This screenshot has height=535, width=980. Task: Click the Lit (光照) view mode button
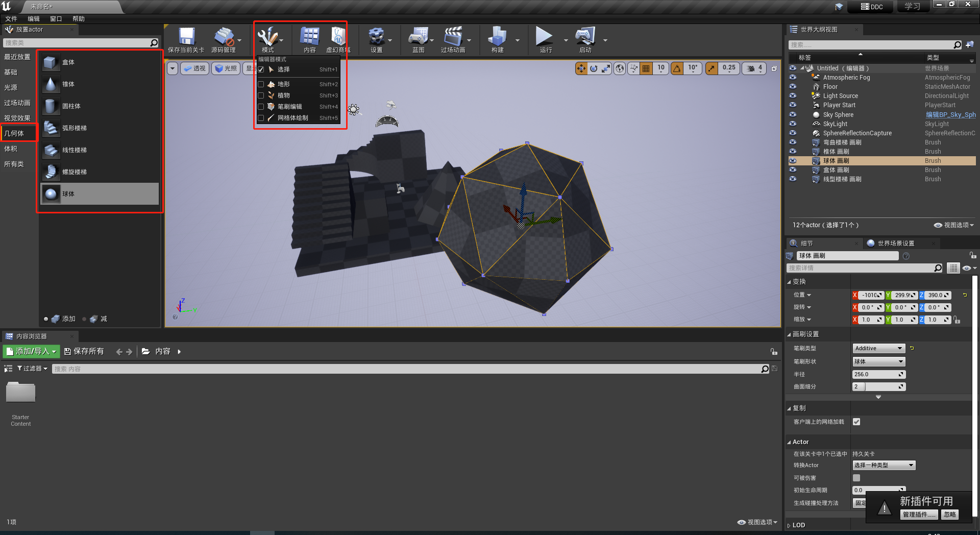click(226, 68)
